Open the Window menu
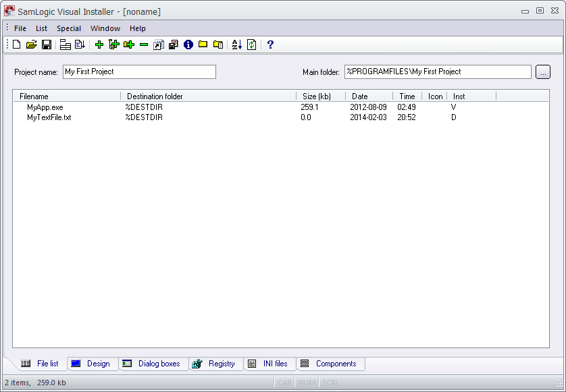 (x=105, y=28)
